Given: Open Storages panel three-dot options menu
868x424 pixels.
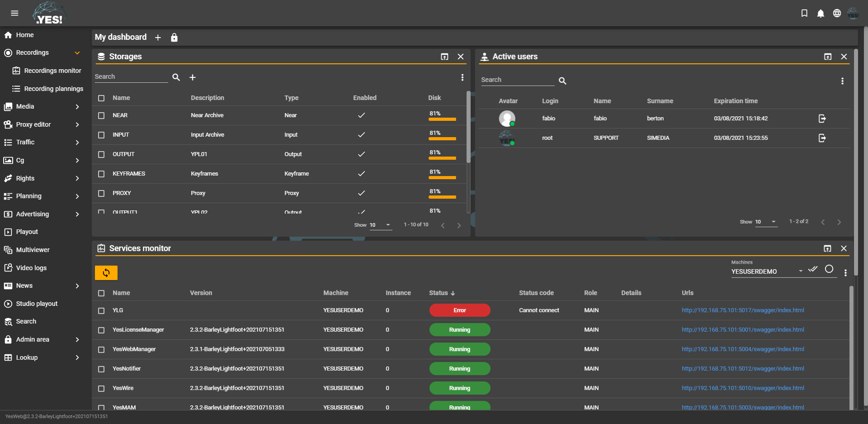Looking at the screenshot, I should pyautogui.click(x=462, y=77).
